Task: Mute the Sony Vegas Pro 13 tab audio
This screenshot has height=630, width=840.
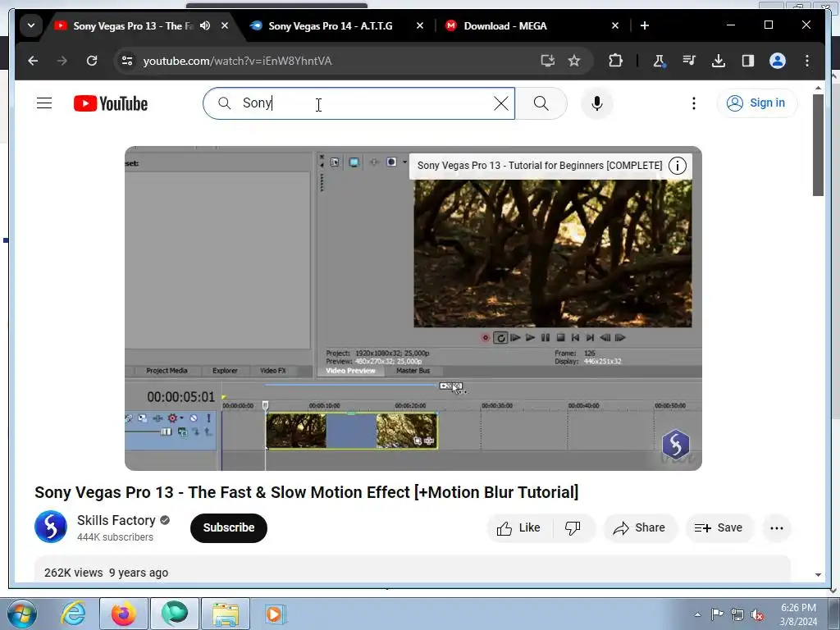Action: pyautogui.click(x=205, y=25)
